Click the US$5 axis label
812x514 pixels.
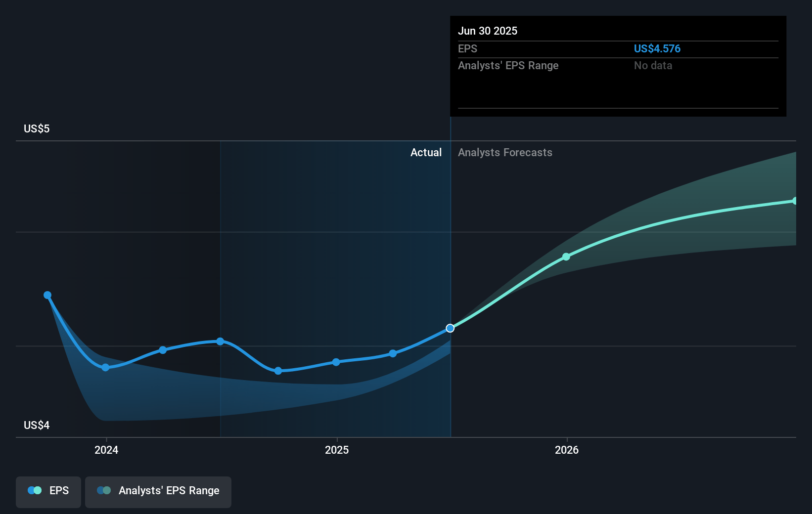[37, 128]
